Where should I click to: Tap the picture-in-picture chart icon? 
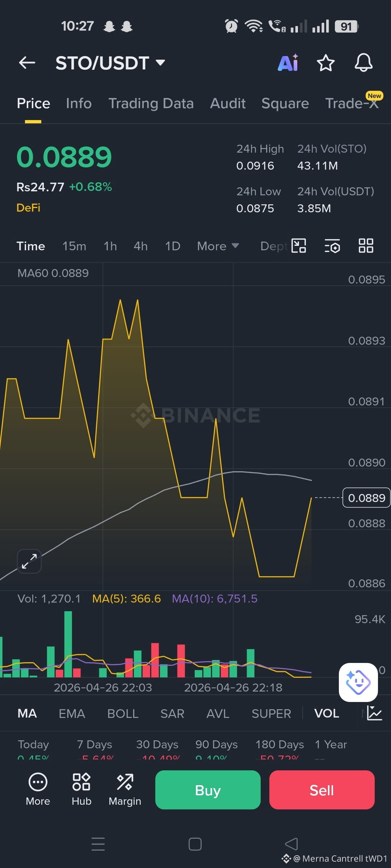(x=299, y=246)
